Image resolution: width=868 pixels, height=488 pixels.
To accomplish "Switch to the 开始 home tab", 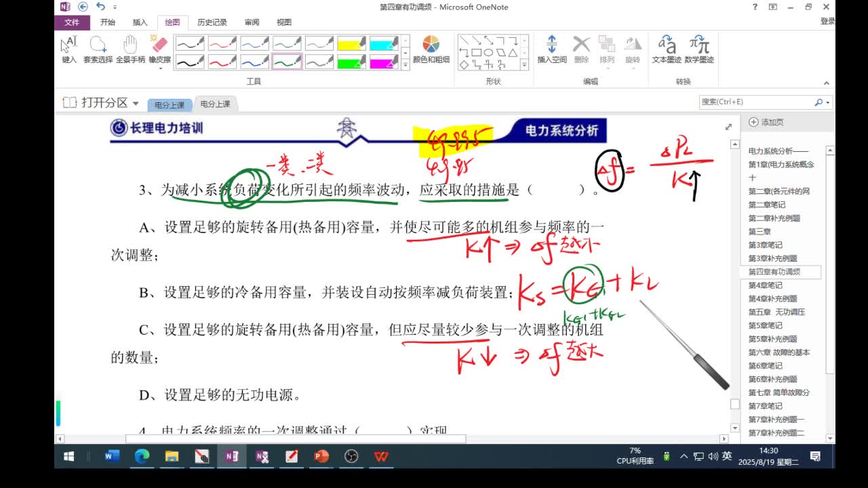I will (x=108, y=22).
